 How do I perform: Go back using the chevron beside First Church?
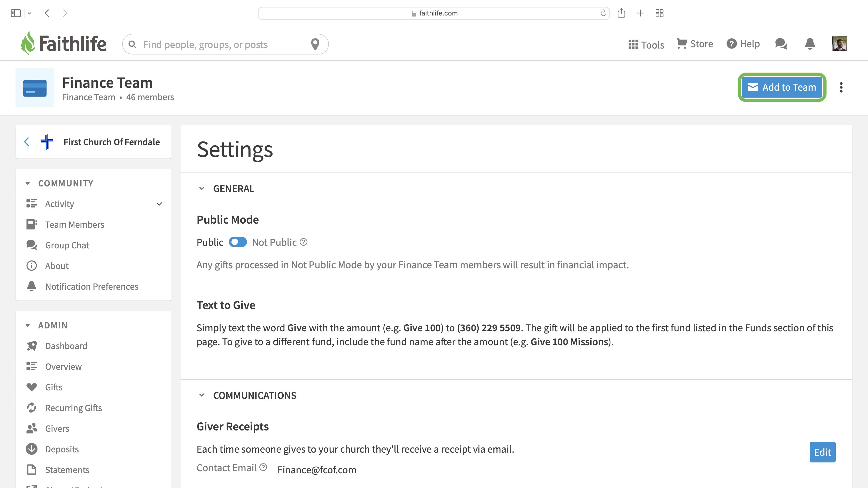[27, 142]
